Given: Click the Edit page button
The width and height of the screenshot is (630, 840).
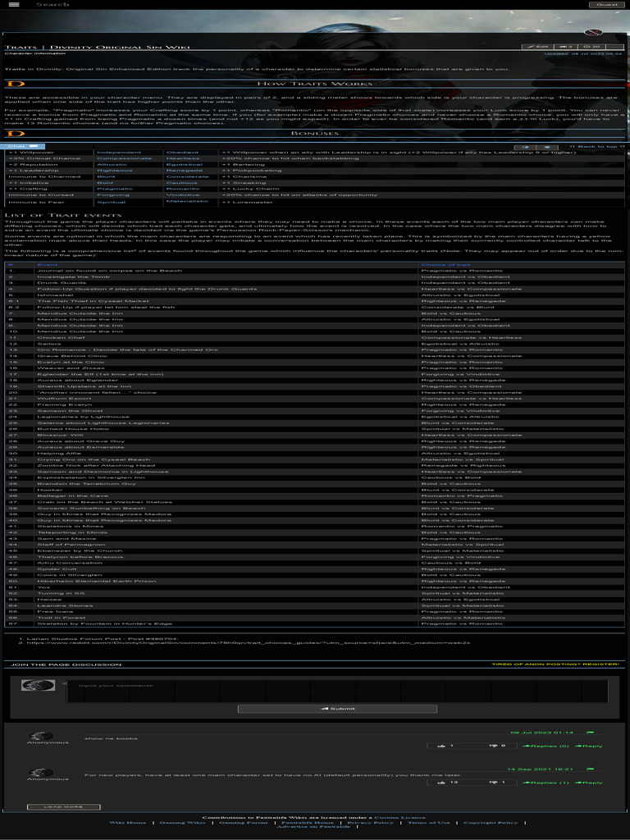Looking at the screenshot, I should tap(537, 47).
